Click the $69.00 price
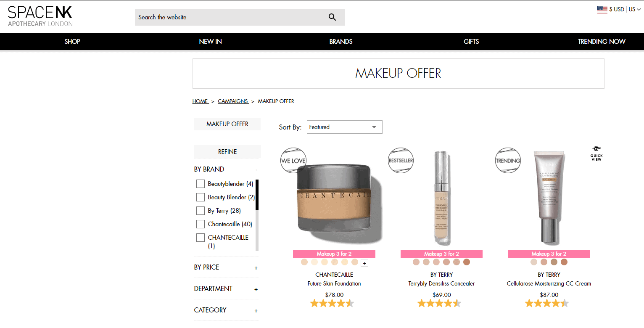The image size is (644, 328). (x=441, y=295)
